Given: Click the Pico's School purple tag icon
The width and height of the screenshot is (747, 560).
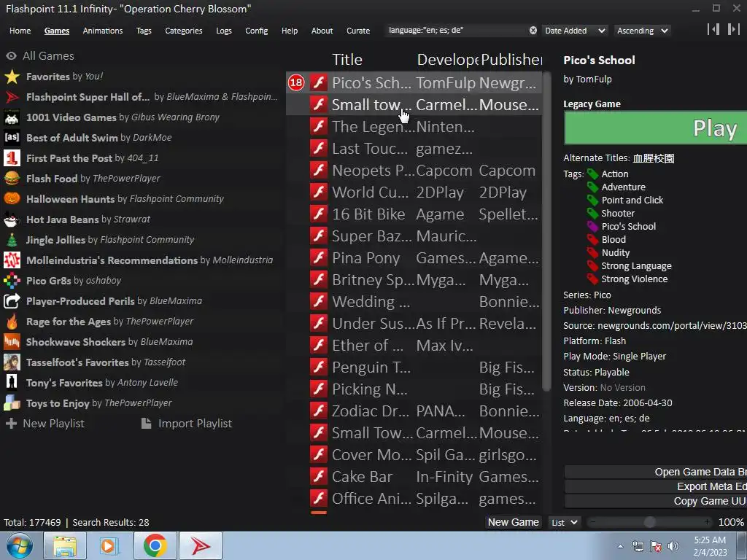Looking at the screenshot, I should click(x=592, y=226).
